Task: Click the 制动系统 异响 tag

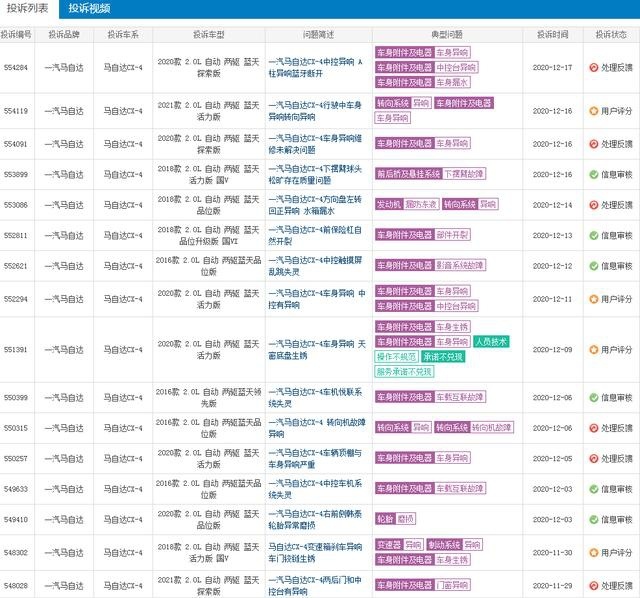Action: [454, 545]
